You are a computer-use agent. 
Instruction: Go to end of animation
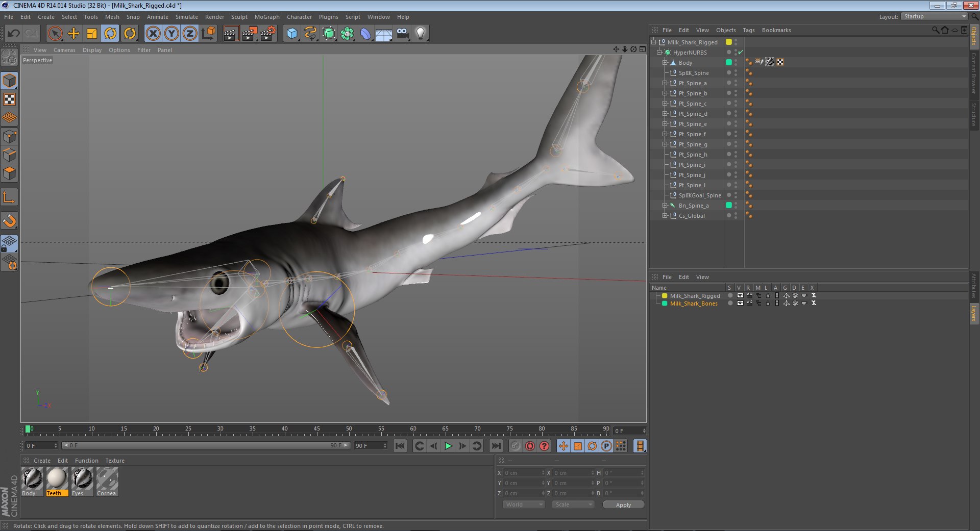[496, 446]
